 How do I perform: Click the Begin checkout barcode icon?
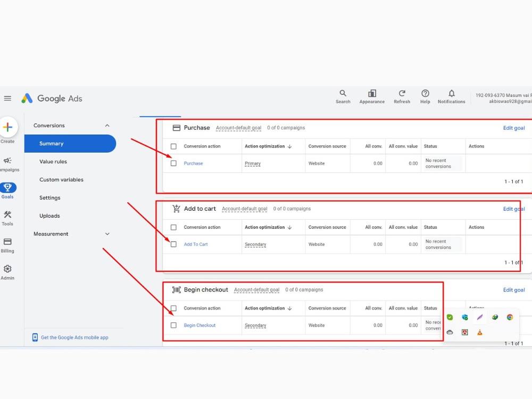tap(177, 290)
